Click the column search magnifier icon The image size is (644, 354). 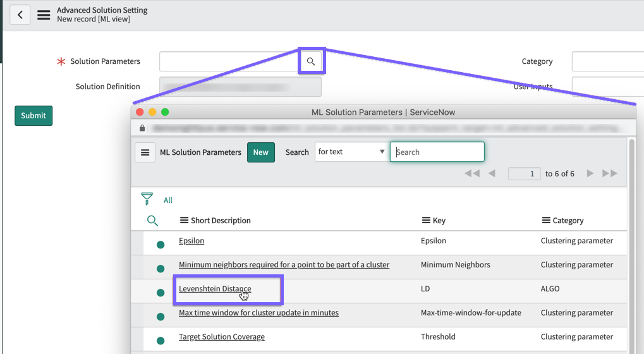coord(152,221)
